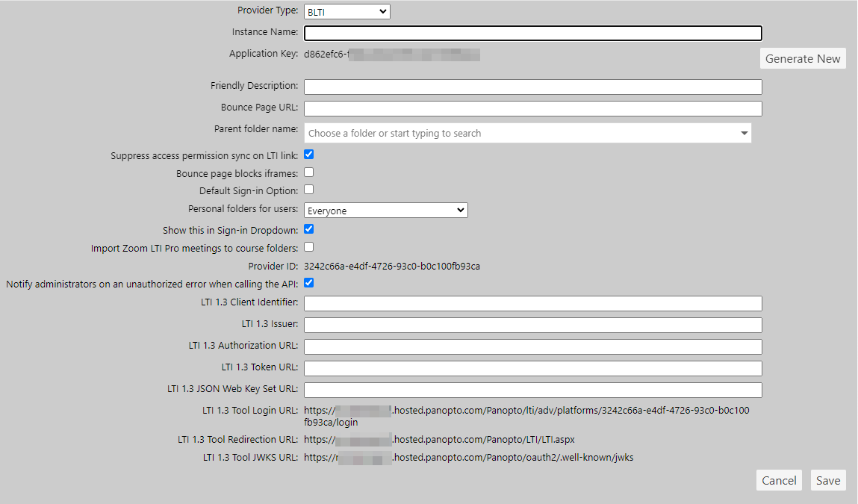Screen dimensions: 858x504
Task: Click the Instance Name label
Action: click(x=265, y=32)
